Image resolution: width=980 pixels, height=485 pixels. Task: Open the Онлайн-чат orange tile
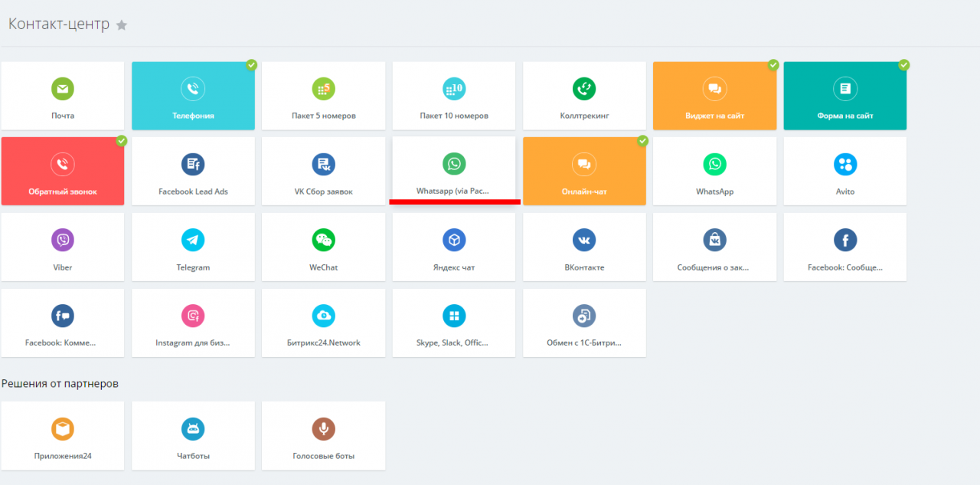click(584, 171)
